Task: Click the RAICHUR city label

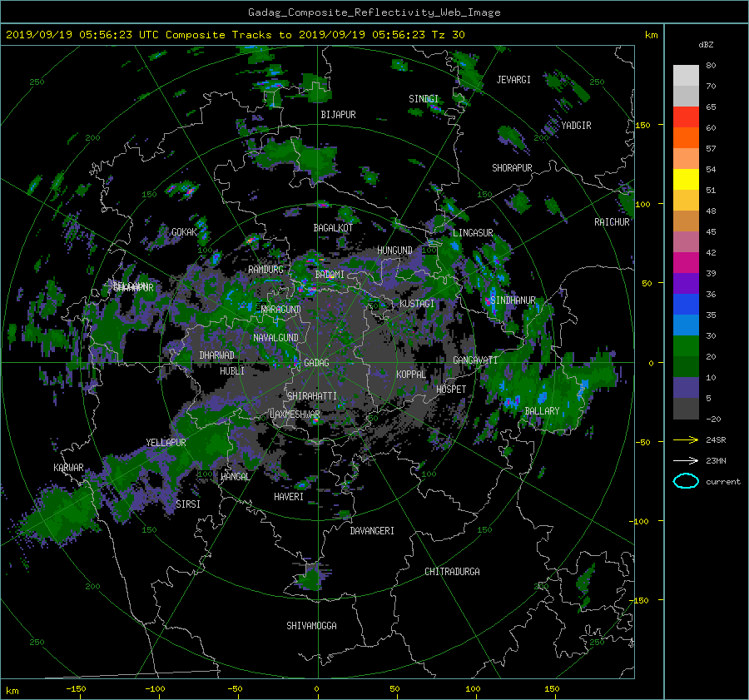Action: coord(612,222)
